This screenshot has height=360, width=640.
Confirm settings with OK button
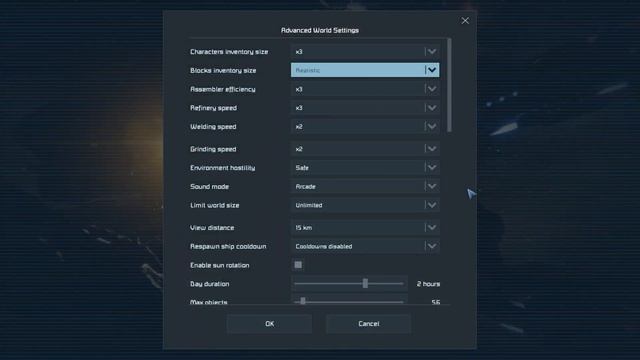[269, 324]
